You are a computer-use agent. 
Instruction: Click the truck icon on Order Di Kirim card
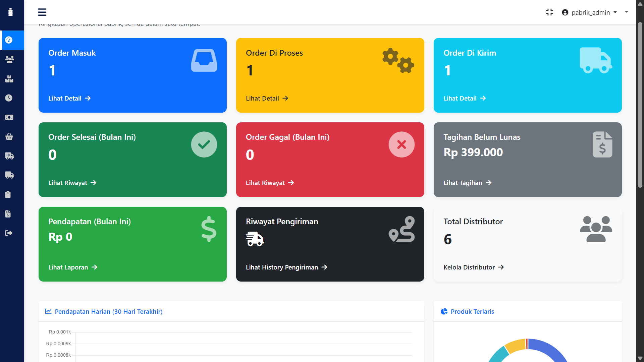click(596, 60)
